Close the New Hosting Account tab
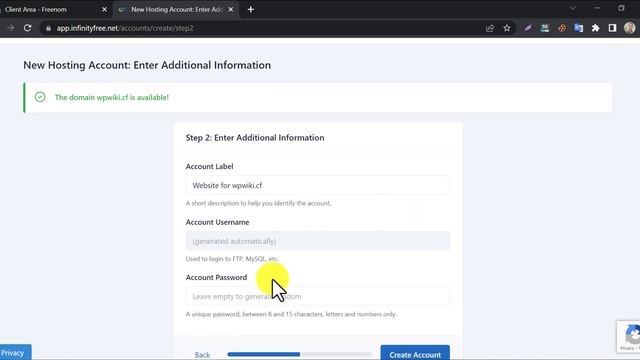This screenshot has height=360, width=640. pyautogui.click(x=231, y=9)
